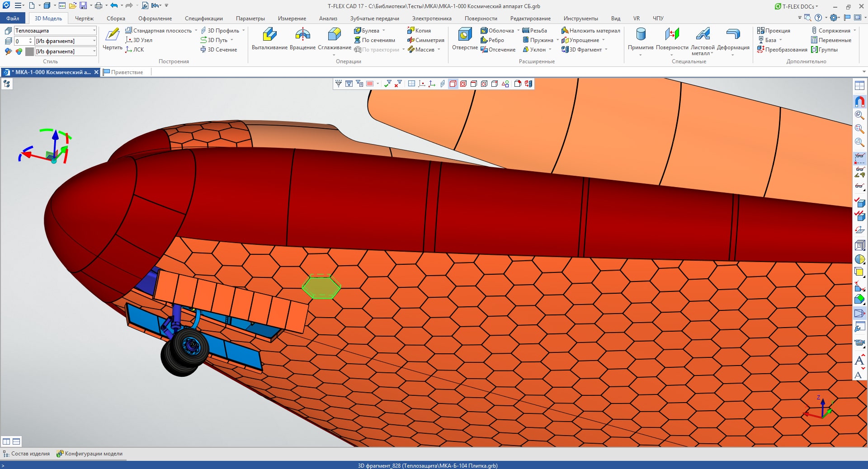Choose the Оболочка (Shell) command
Screen dimensions: 868x469
tap(497, 31)
